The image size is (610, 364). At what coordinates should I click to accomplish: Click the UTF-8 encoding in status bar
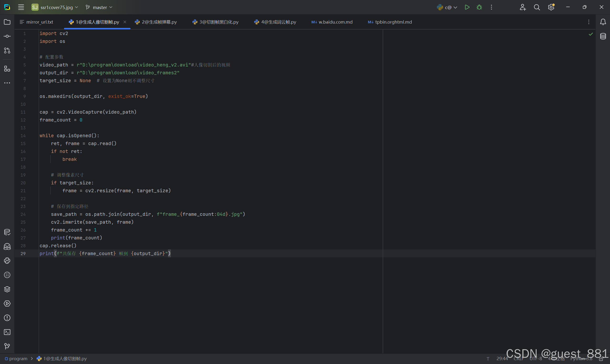point(536,359)
